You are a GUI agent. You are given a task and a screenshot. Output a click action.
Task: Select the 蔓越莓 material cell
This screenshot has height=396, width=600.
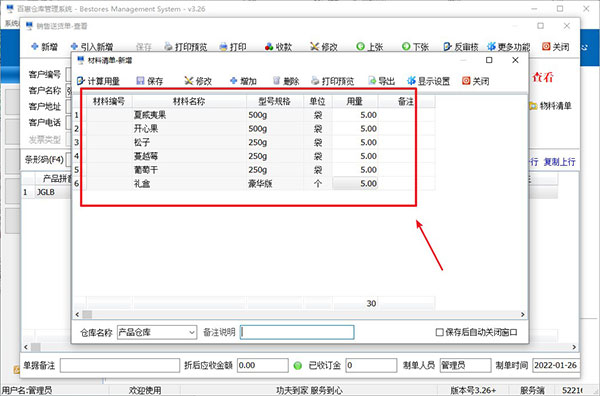click(x=189, y=156)
